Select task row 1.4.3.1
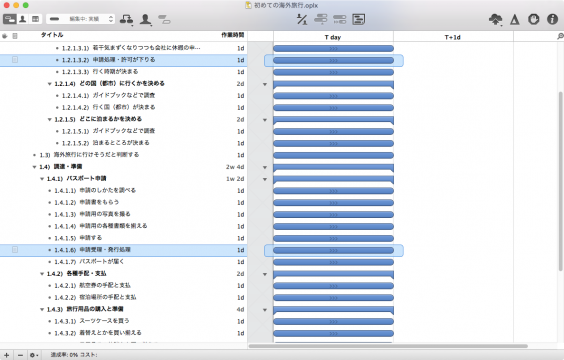 124,321
